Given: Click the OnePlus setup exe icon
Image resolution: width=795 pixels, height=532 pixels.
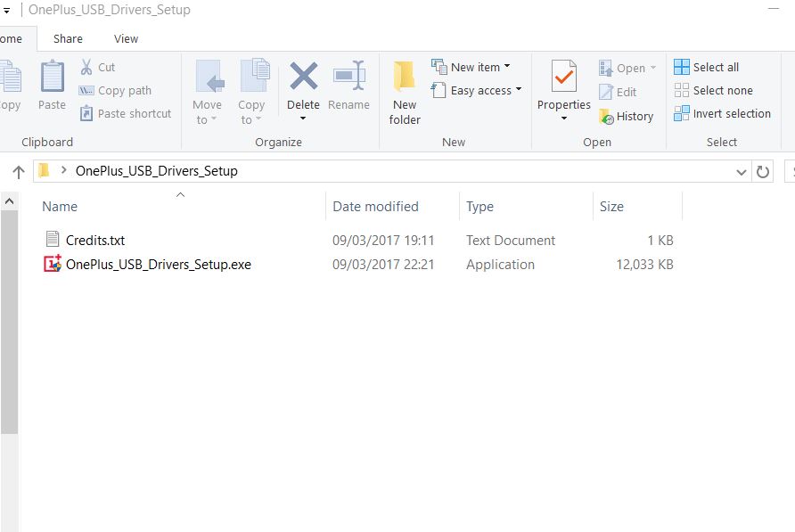Looking at the screenshot, I should (x=53, y=263).
